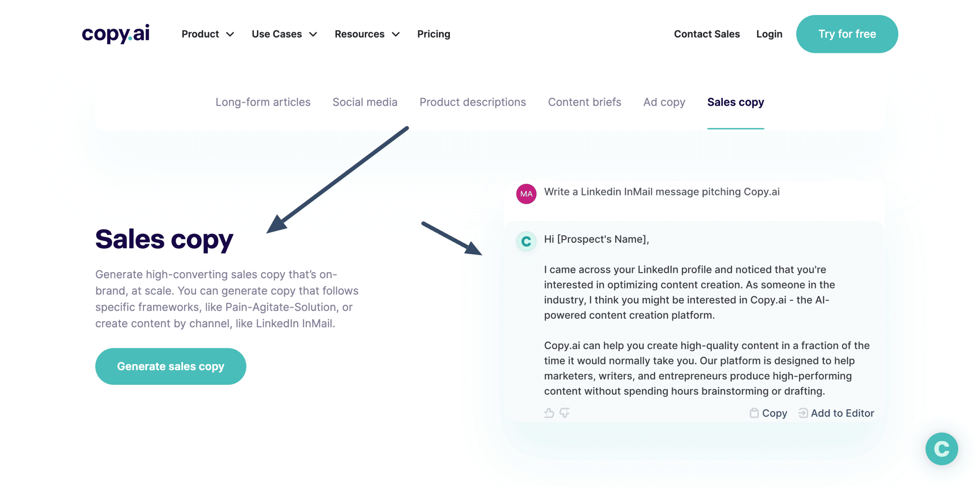Switch to the Product descriptions tab

(473, 102)
